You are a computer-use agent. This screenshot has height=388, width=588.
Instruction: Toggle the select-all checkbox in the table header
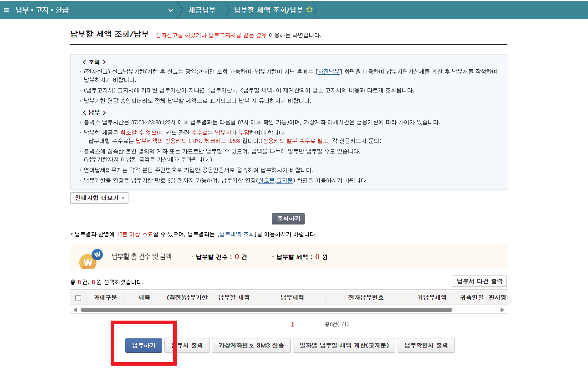pos(78,297)
